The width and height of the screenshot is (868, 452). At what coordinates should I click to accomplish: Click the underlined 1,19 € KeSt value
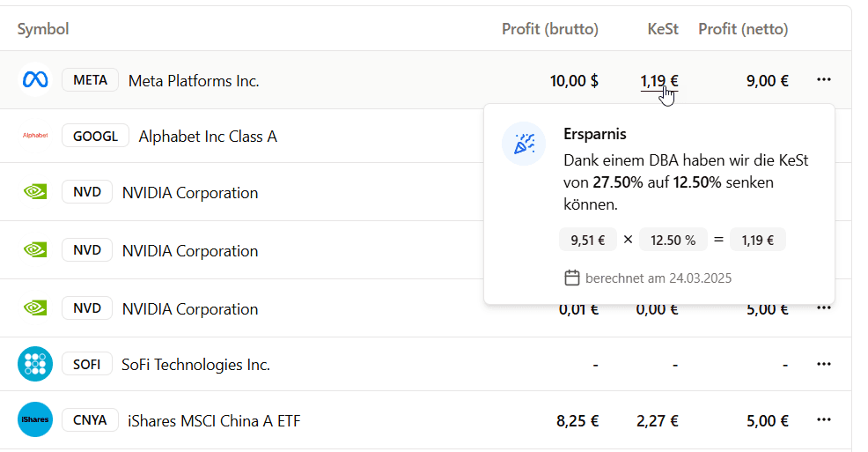[x=658, y=81]
